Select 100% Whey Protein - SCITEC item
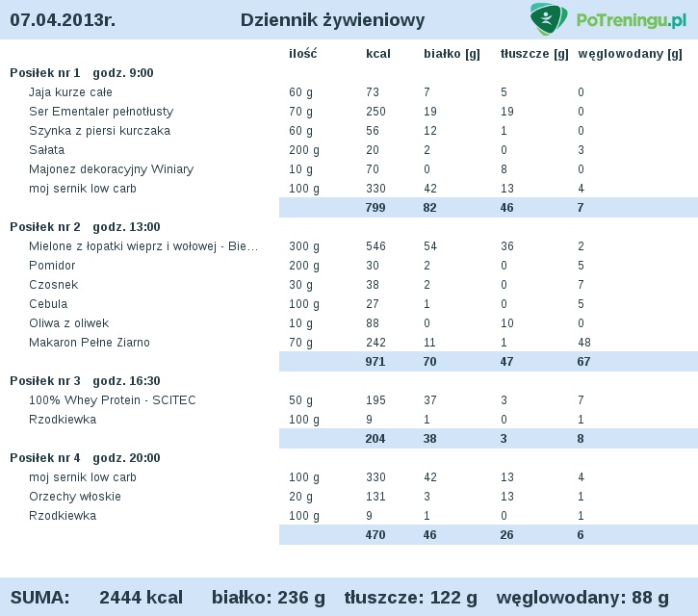The image size is (698, 616). (x=113, y=400)
